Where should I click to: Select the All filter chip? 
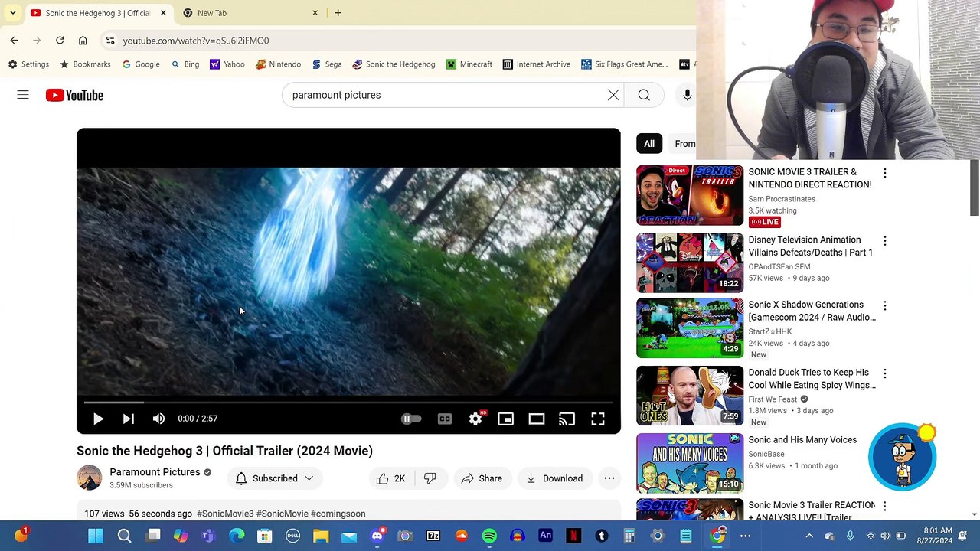(648, 144)
